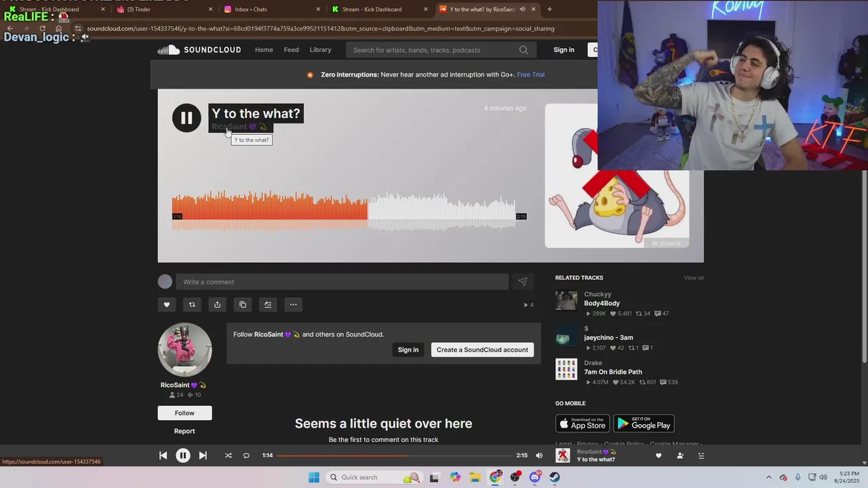The image size is (868, 488).
Task: Open the Library nav item
Action: point(320,50)
